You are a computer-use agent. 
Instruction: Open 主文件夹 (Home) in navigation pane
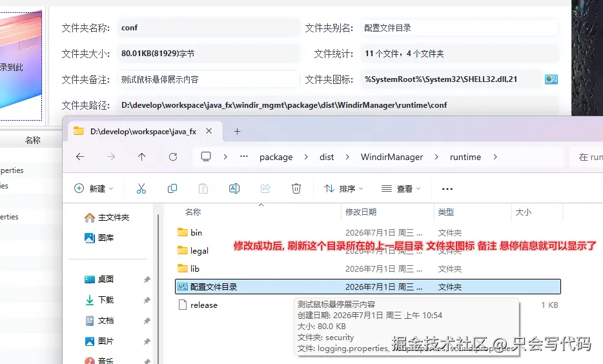point(107,217)
